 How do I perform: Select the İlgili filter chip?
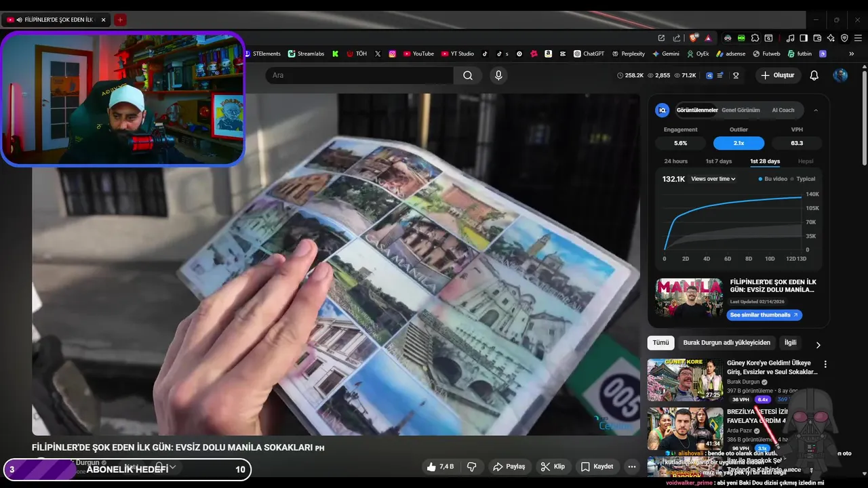click(790, 343)
